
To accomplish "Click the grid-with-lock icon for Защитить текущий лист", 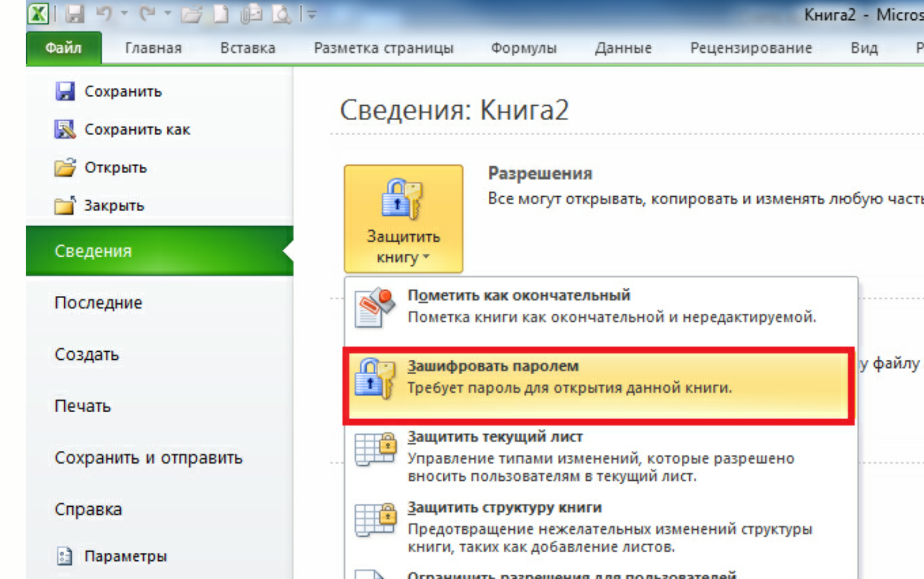I will coord(376,449).
